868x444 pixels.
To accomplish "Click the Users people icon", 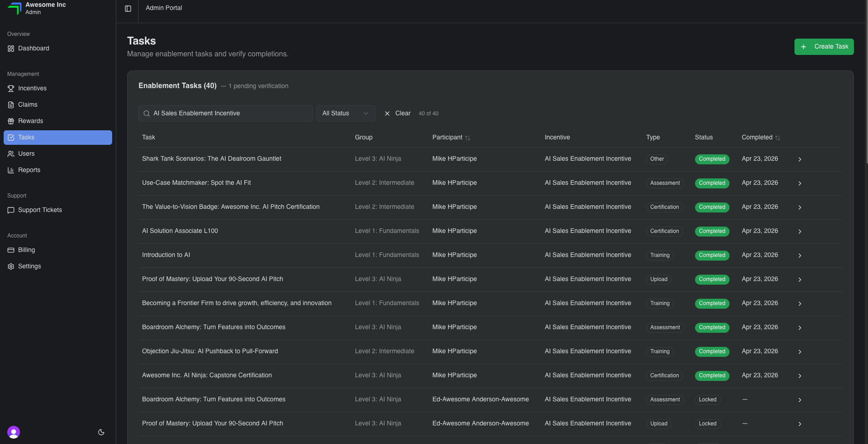I will coord(11,154).
